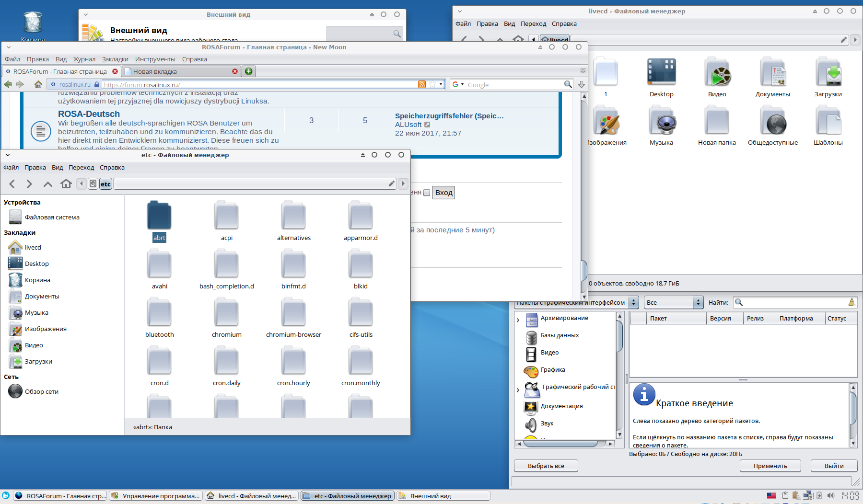Image resolution: width=863 pixels, height=504 pixels.
Task: Open the Видео folder in livecd window
Action: click(717, 78)
